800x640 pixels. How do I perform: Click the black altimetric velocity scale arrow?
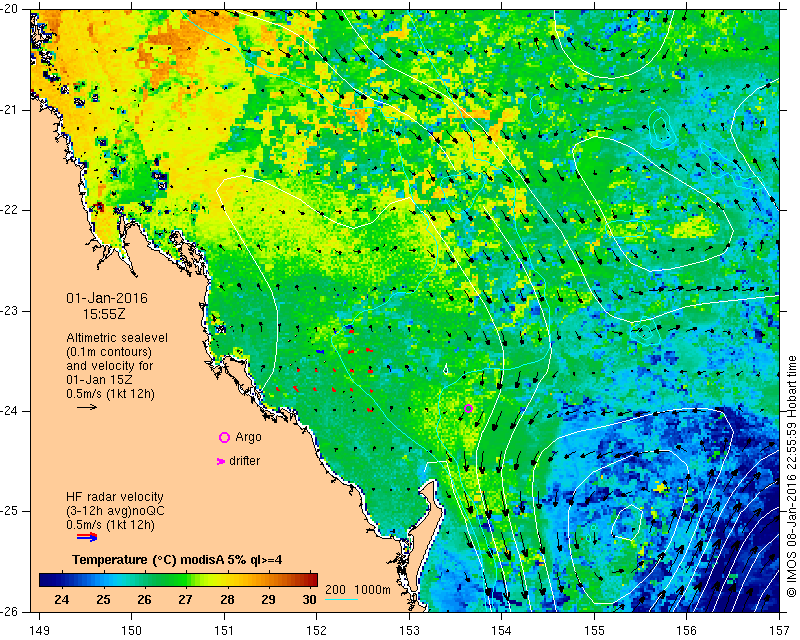pyautogui.click(x=87, y=407)
